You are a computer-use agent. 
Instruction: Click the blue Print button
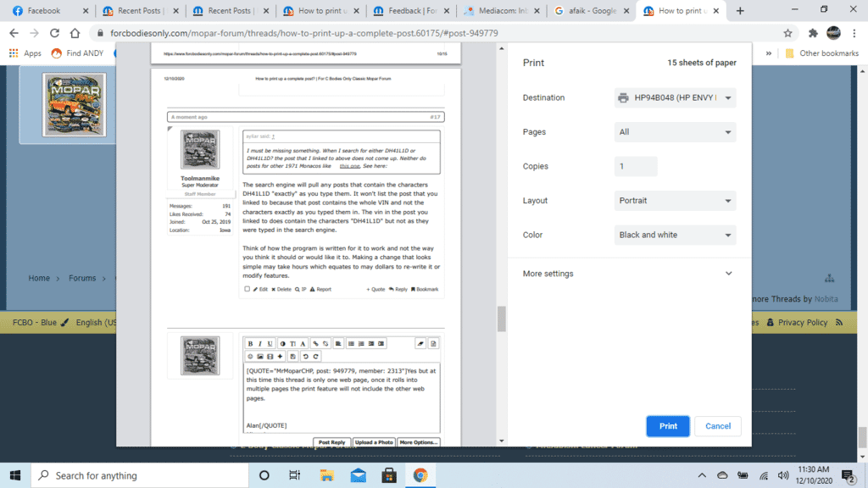(x=668, y=426)
